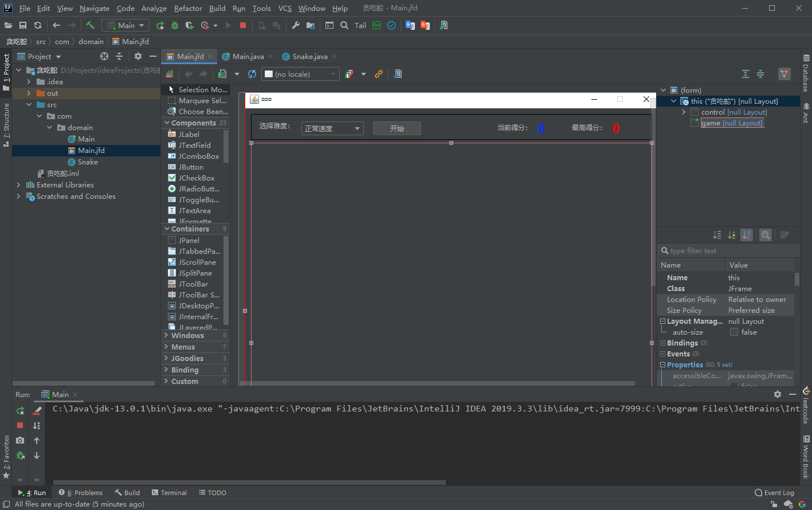This screenshot has width=812, height=510.
Task: Click the orange link icon in the designer toolbar
Action: tap(379, 74)
